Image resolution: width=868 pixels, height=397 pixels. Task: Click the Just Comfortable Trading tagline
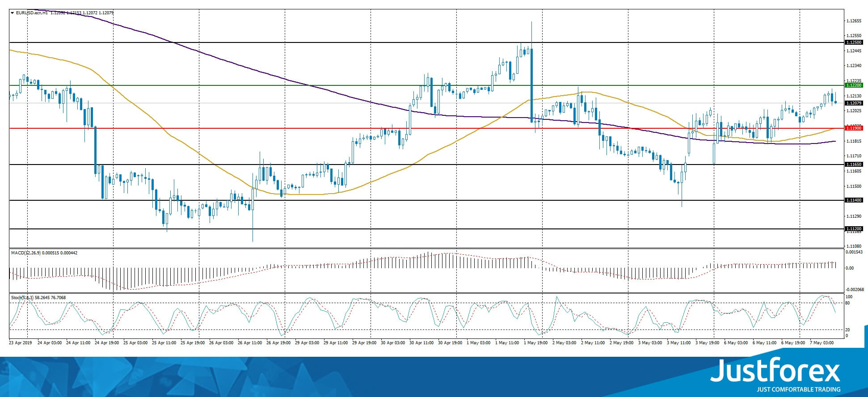(x=798, y=390)
